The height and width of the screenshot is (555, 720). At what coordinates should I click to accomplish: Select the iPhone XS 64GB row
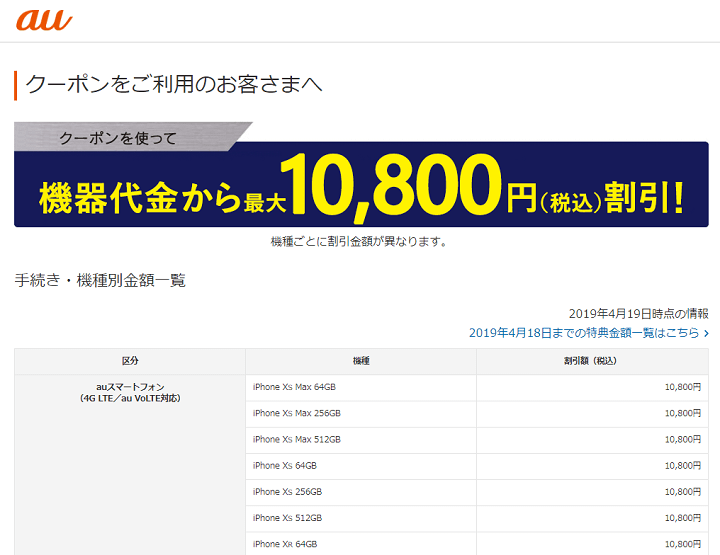coord(477,466)
